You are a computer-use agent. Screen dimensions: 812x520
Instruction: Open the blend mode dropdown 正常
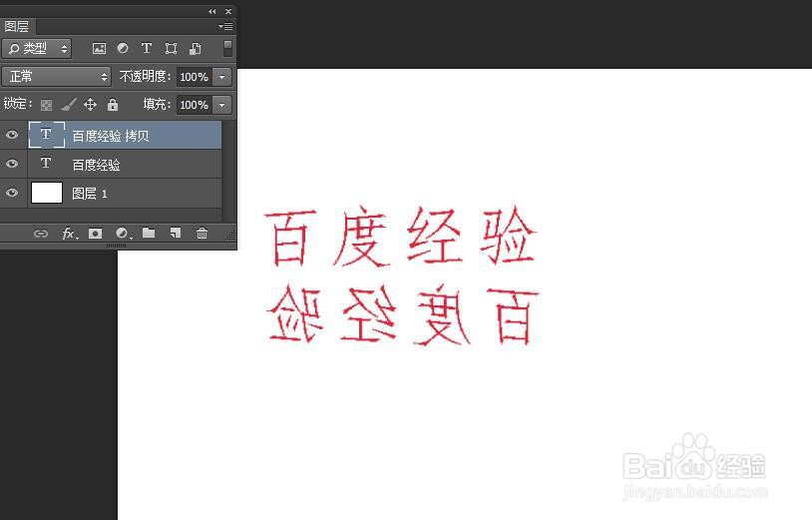coord(57,77)
